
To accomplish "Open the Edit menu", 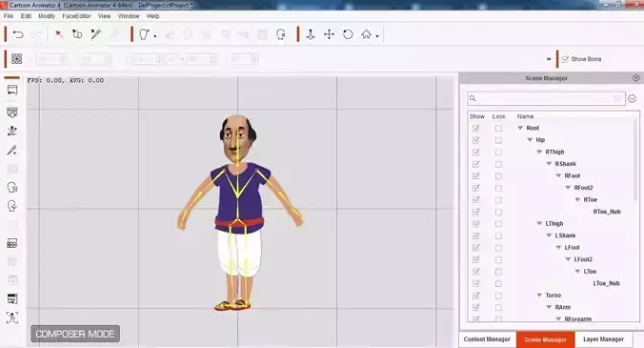I will pos(26,16).
